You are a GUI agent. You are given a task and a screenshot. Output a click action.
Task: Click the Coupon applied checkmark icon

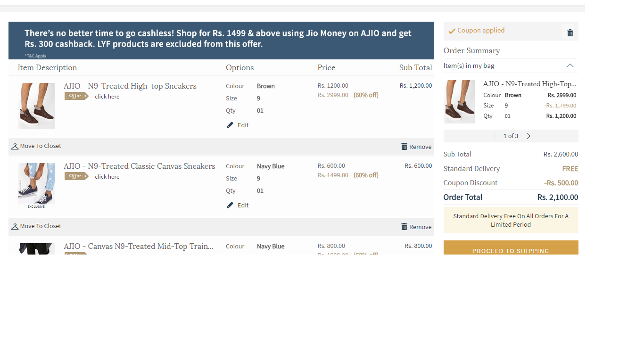(x=452, y=31)
